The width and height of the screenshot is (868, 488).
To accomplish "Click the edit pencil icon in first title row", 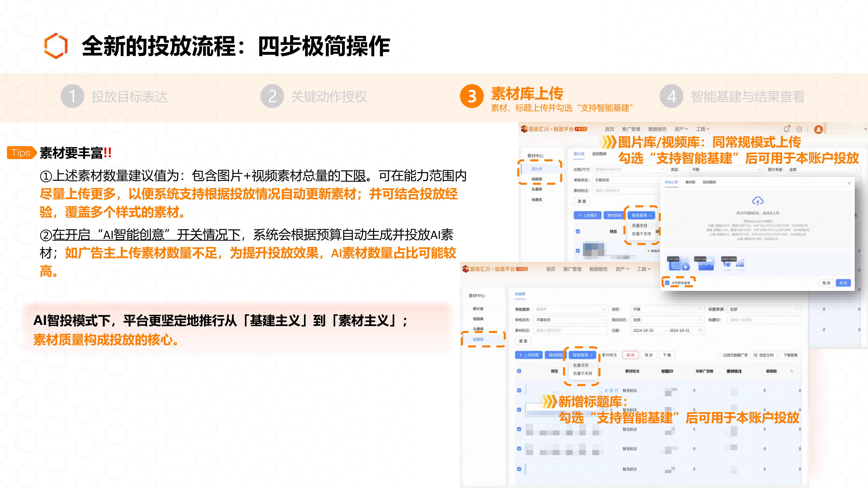I will click(606, 390).
